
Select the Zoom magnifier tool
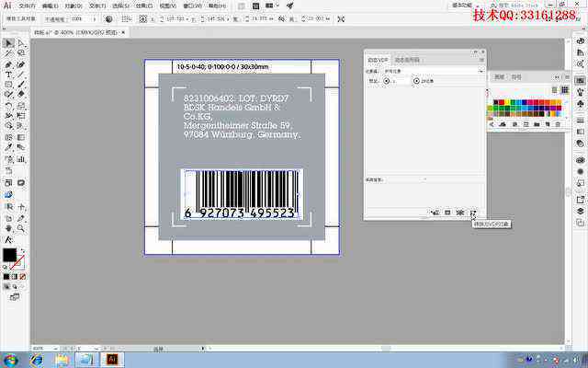pos(21,228)
